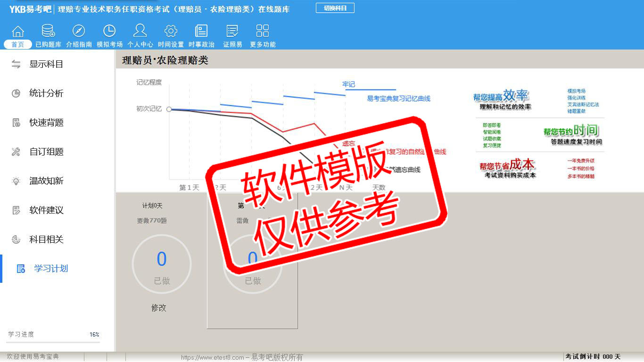Open 软件建议 sidebar item
This screenshot has width=644, height=362.
(x=46, y=210)
